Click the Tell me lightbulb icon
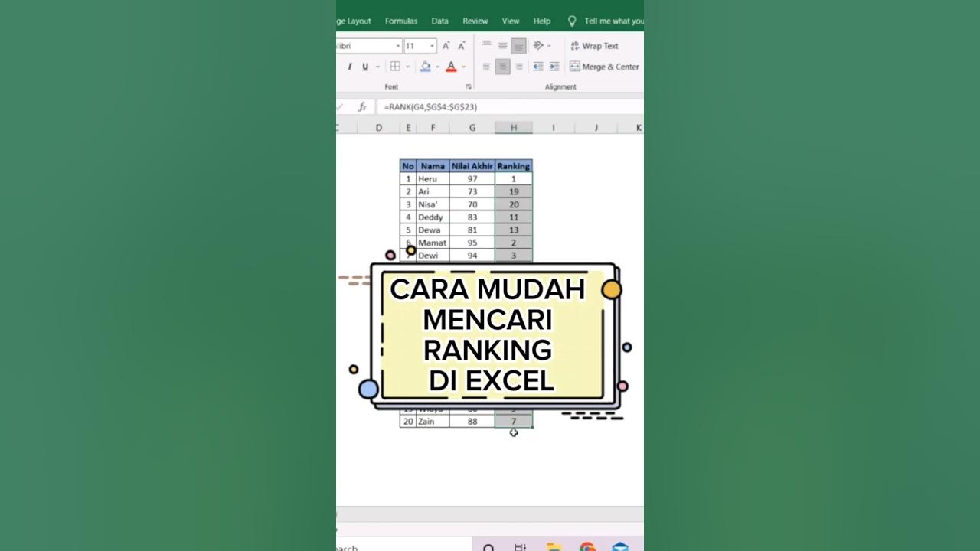Screen dimensions: 980x551 click(x=572, y=21)
